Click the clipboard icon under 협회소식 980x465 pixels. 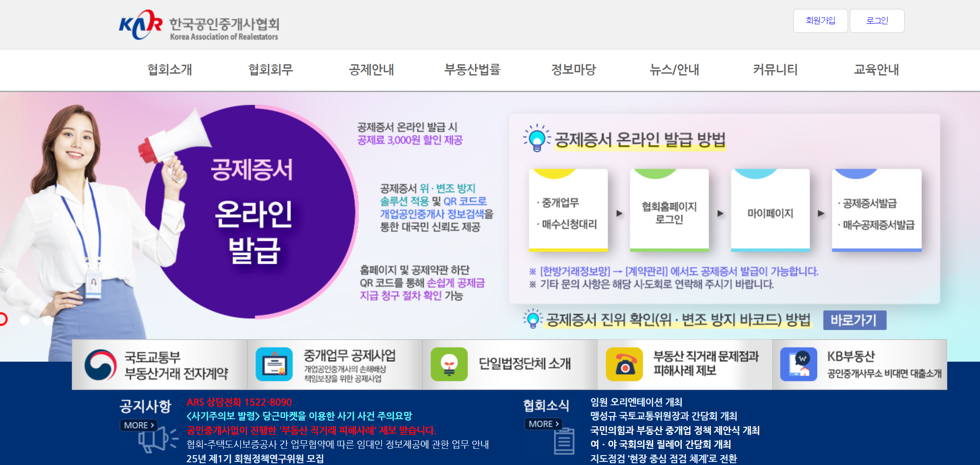pos(564,441)
